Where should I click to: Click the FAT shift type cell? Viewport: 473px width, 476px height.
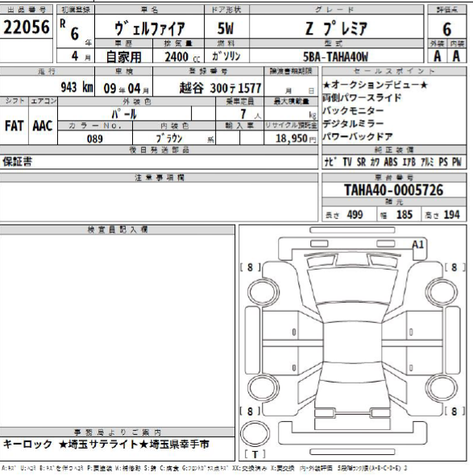[14, 126]
